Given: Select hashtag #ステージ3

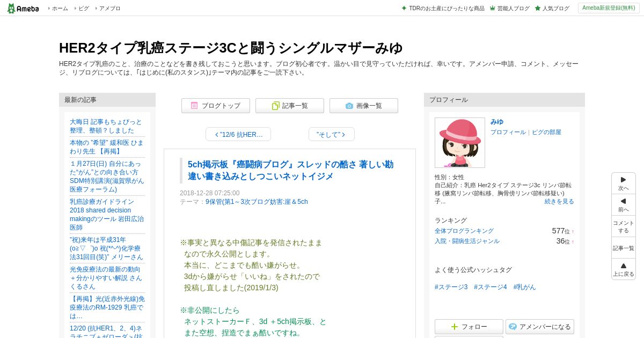Looking at the screenshot, I should (x=451, y=287).
